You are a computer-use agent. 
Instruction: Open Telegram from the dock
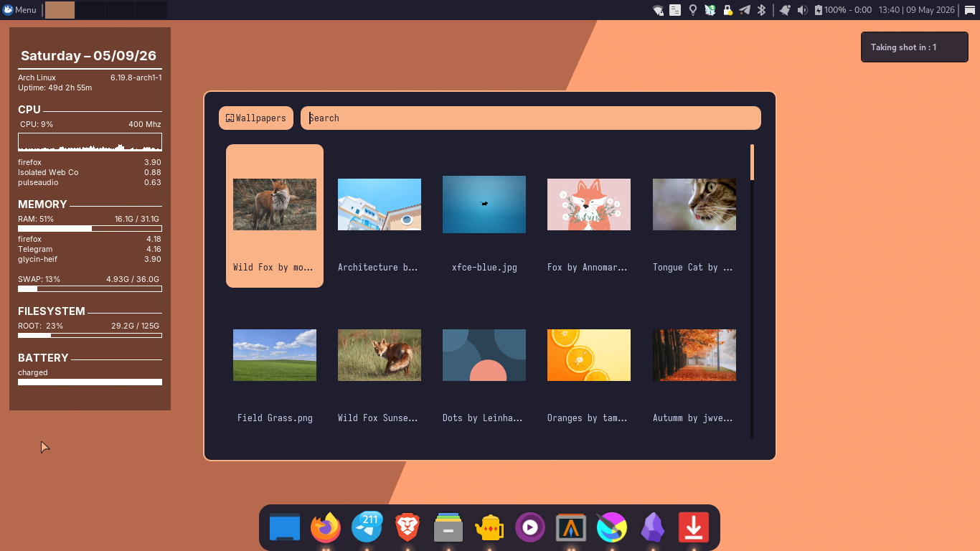coord(367,528)
